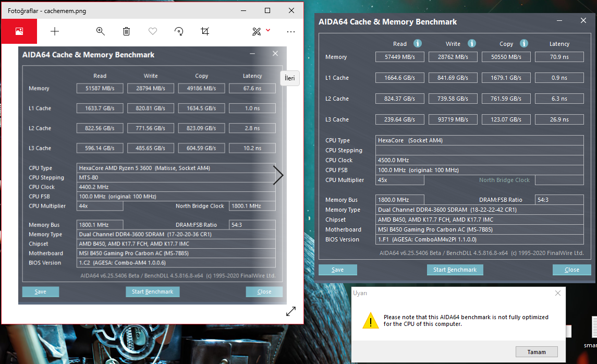Click Save in AIDA64 benchmark window

(x=338, y=270)
